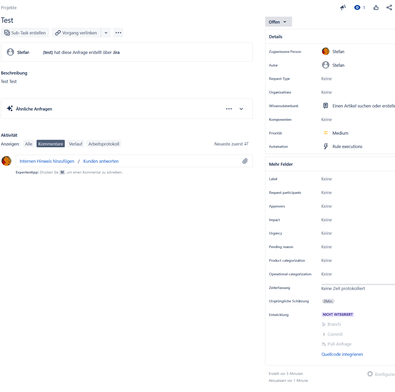The width and height of the screenshot is (395, 392).
Task: Open the Offen status dropdown
Action: pos(278,22)
